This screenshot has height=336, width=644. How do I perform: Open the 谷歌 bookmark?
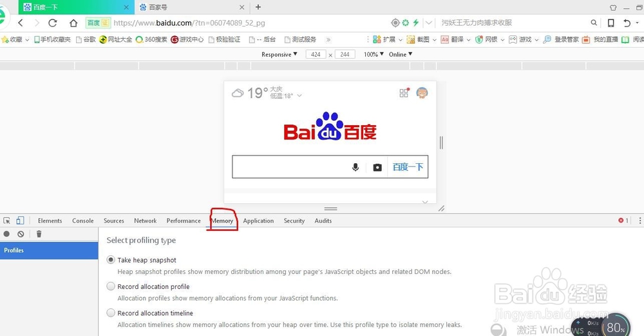pos(86,39)
